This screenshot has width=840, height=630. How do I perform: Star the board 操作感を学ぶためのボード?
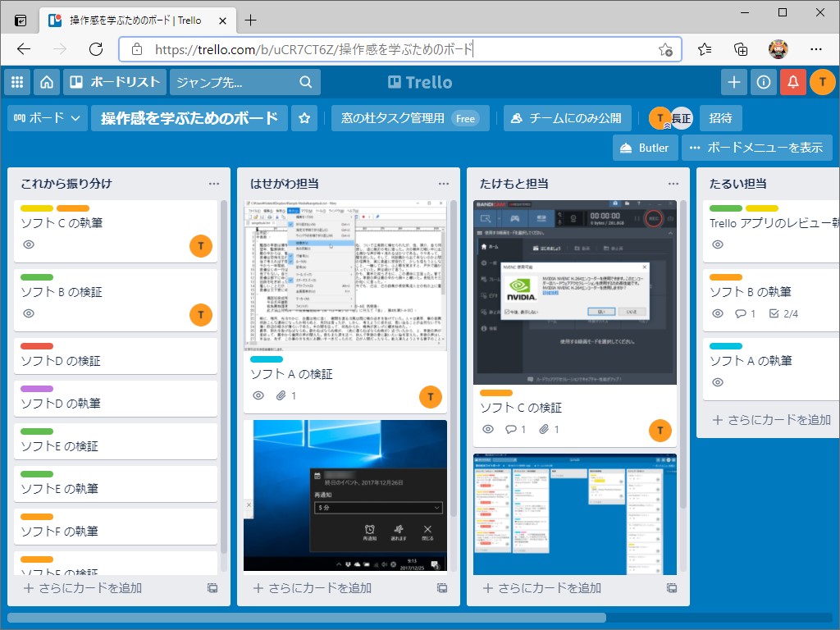304,118
